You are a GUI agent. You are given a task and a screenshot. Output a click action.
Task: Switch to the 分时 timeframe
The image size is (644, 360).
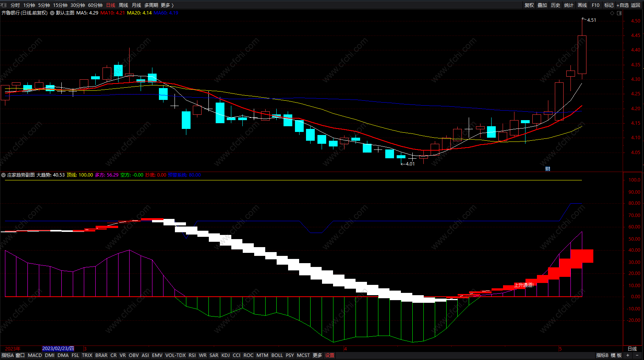pyautogui.click(x=15, y=5)
